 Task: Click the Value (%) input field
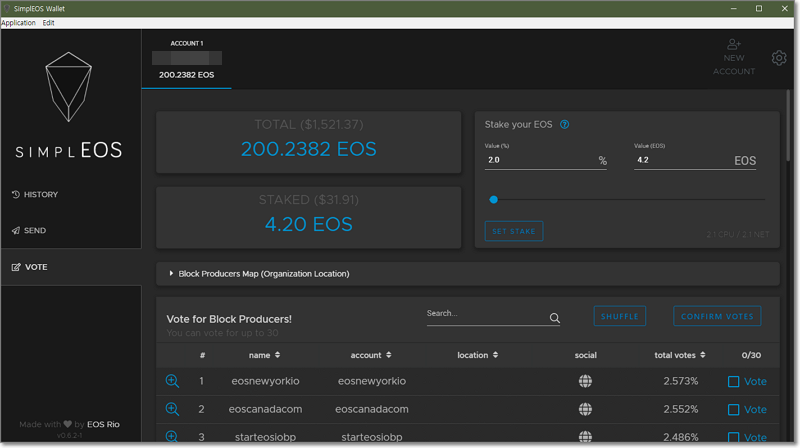(x=540, y=160)
